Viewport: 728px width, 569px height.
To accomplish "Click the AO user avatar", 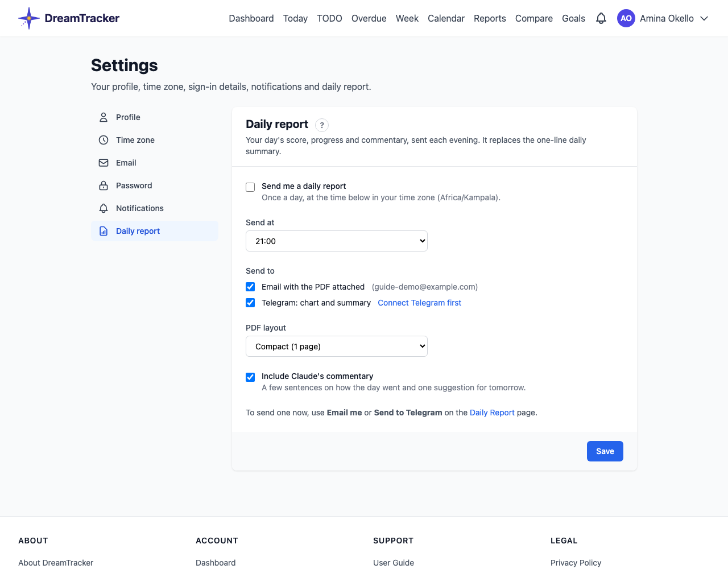I will pos(626,18).
